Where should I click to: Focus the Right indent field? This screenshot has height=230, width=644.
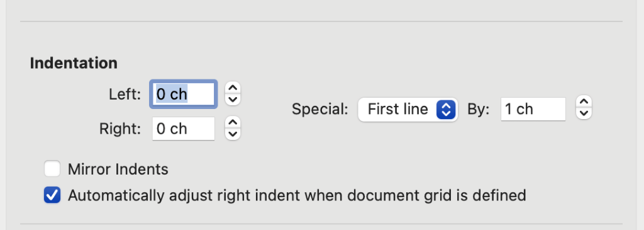184,129
